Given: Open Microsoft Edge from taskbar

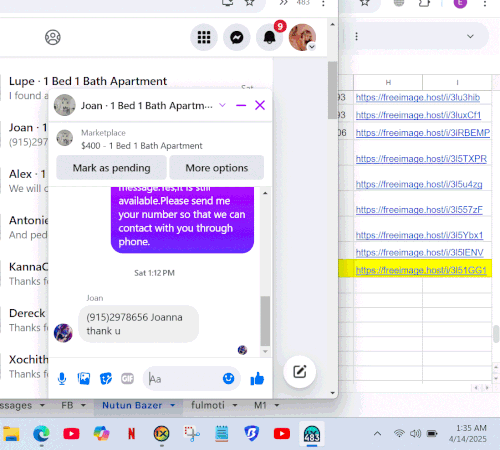Looking at the screenshot, I should pos(41,434).
